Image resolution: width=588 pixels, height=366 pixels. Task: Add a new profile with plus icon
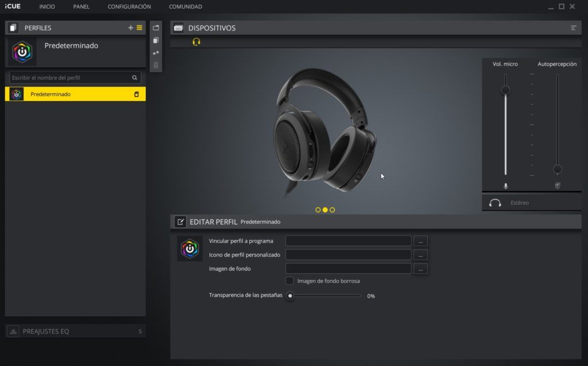click(130, 28)
